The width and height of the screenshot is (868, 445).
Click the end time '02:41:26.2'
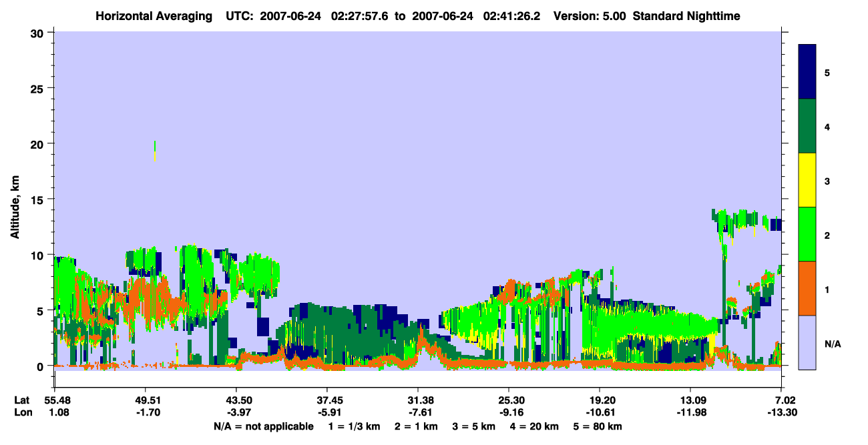point(513,15)
